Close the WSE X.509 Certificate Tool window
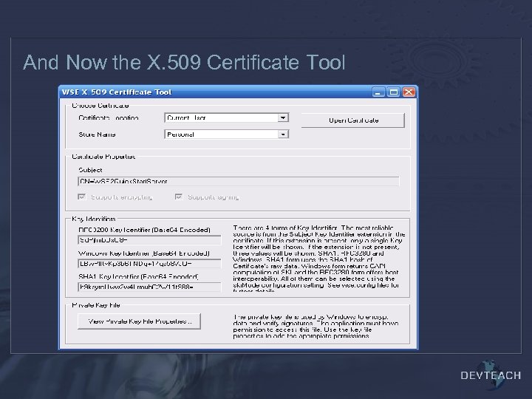 [409, 92]
